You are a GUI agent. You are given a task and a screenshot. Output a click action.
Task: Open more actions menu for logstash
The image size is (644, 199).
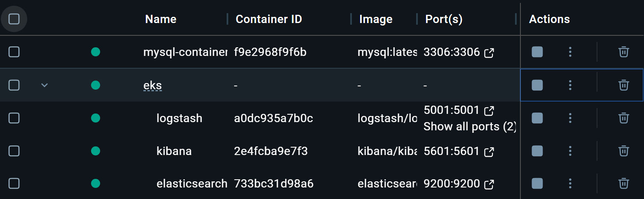(x=570, y=118)
